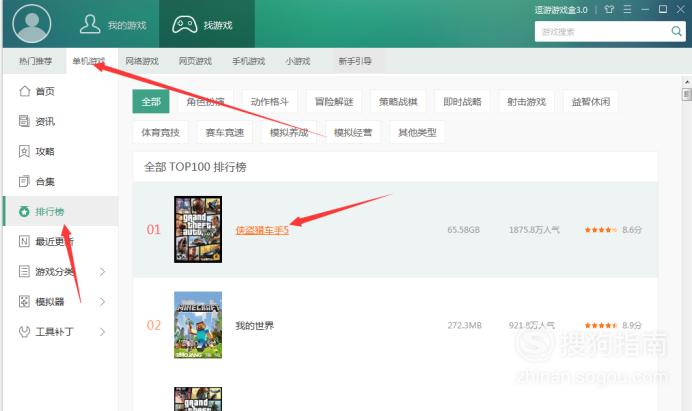Click the 8.9分 star rating
This screenshot has width=692, height=411.
tap(613, 325)
